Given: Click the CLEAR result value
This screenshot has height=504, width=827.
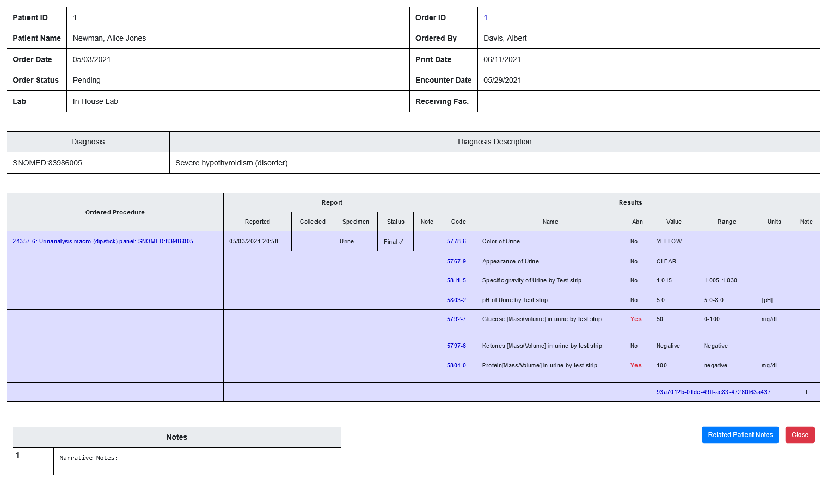Looking at the screenshot, I should (x=666, y=261).
